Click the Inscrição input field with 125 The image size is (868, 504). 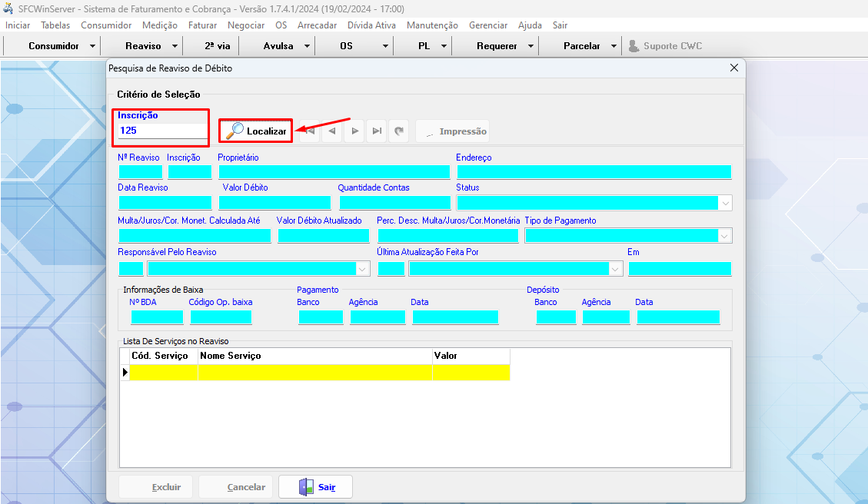[161, 131]
